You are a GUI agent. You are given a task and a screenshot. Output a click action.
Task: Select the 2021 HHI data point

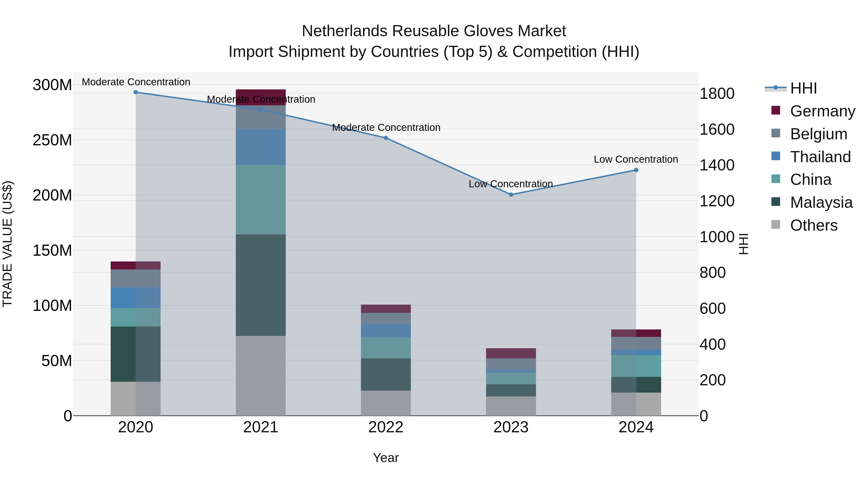[261, 110]
